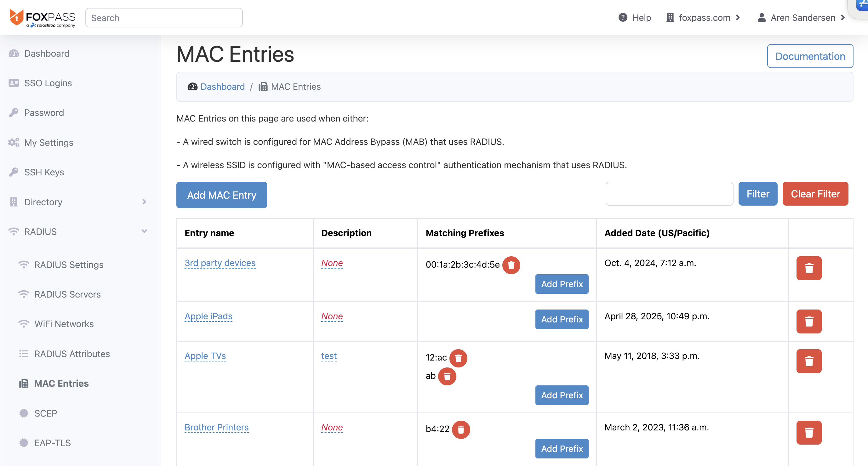868x466 pixels.
Task: Open WiFi Networks sidebar item
Action: pos(64,324)
